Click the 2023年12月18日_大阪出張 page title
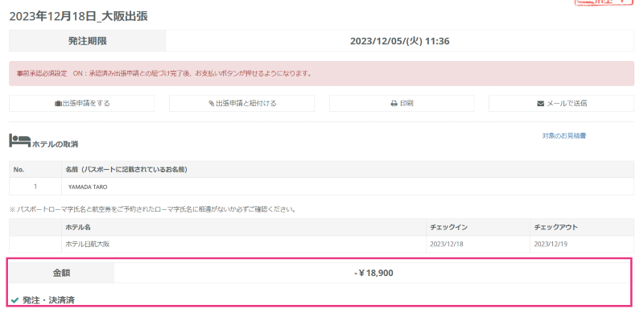 coord(78,16)
